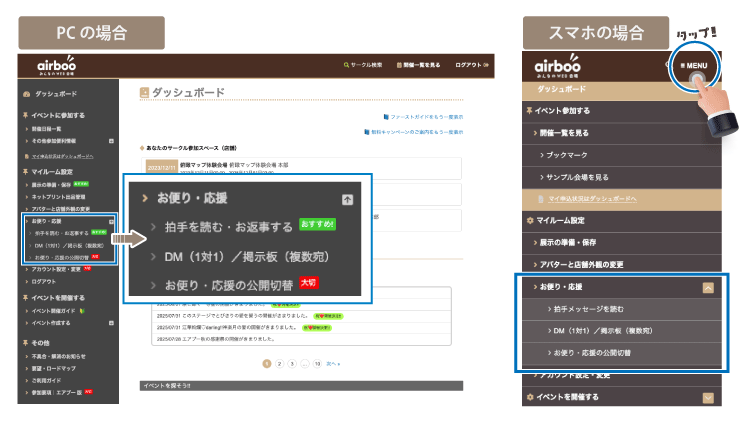Image resolution: width=750 pixels, height=421 pixels.
Task: Click the dashboard icon beside ダッシュボード page title
Action: pyautogui.click(x=145, y=94)
